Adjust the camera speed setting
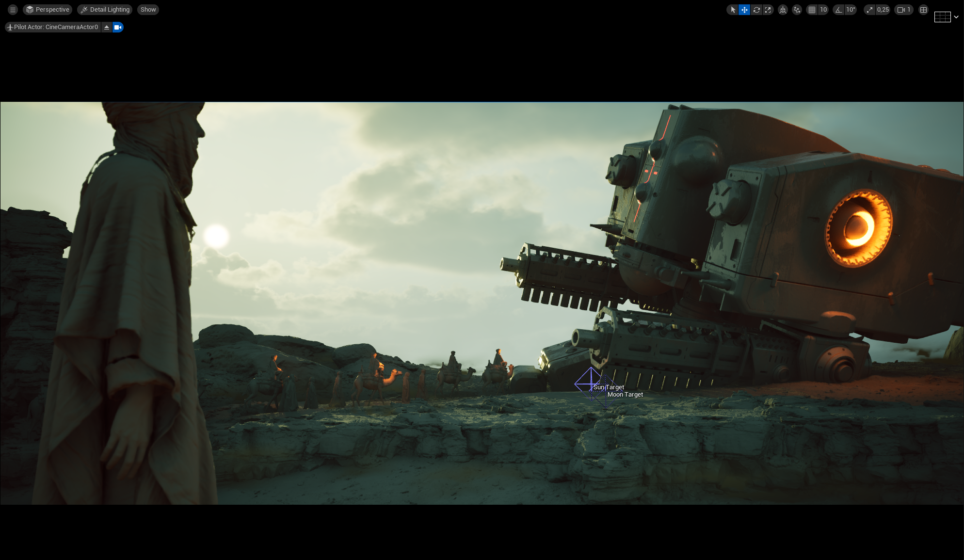The height and width of the screenshot is (560, 964). click(x=904, y=10)
